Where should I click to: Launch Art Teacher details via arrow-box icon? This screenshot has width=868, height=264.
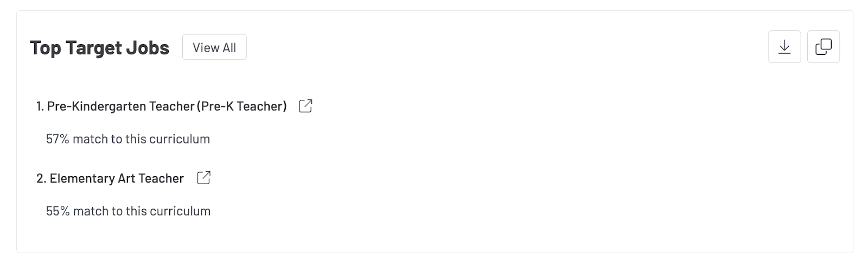click(x=203, y=178)
